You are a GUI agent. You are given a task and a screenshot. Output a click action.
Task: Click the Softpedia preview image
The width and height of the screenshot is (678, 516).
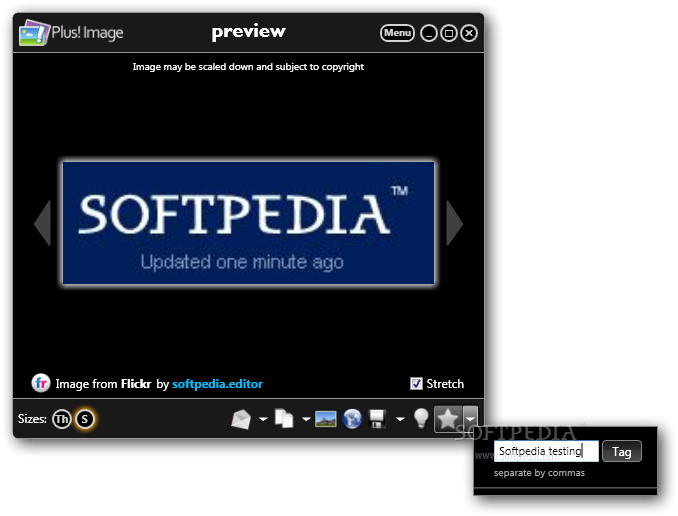pos(249,223)
